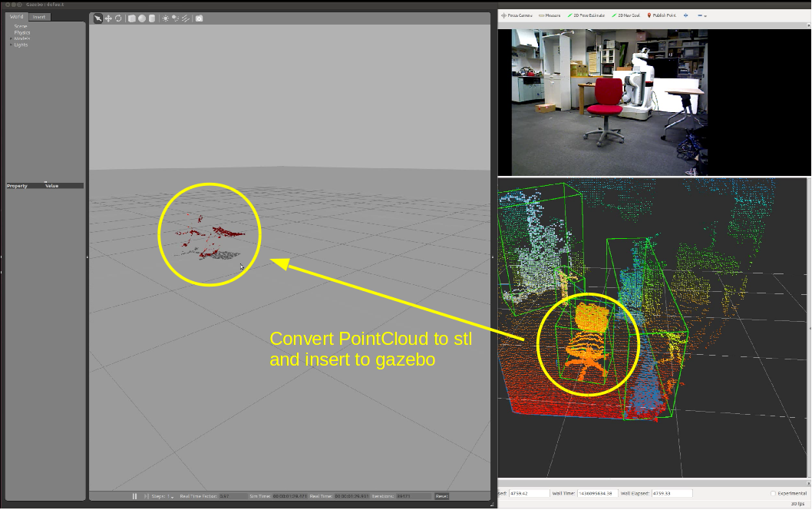Switch to the World tab in Gazebo
Viewport: 812px width, 510px height.
pyautogui.click(x=17, y=17)
